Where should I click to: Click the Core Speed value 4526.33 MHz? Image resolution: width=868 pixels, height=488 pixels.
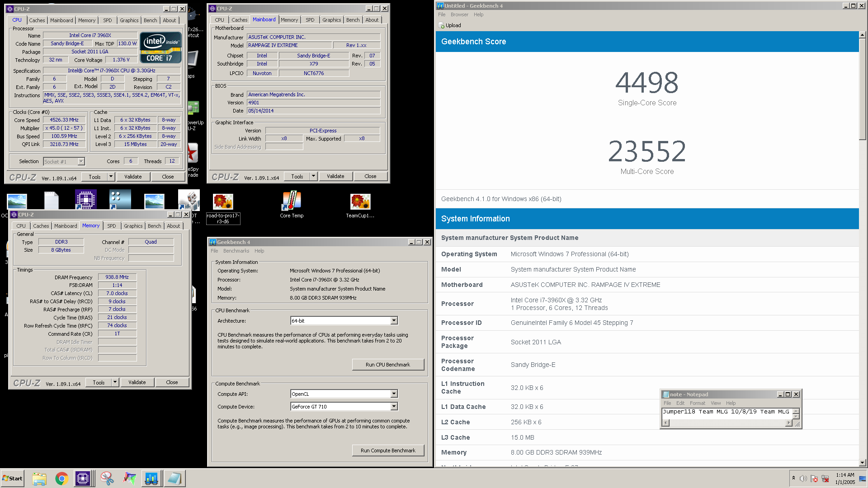pos(64,120)
